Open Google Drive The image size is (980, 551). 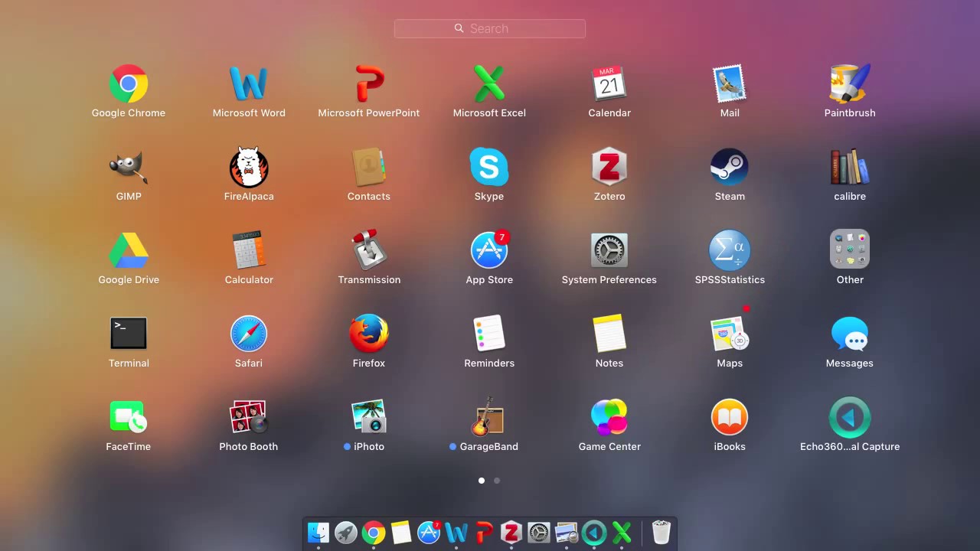click(129, 251)
